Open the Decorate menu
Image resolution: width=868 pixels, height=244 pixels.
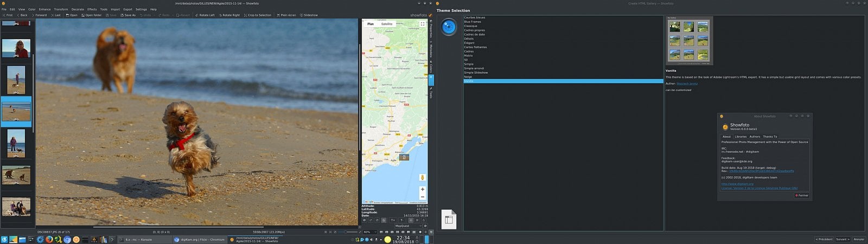point(78,9)
